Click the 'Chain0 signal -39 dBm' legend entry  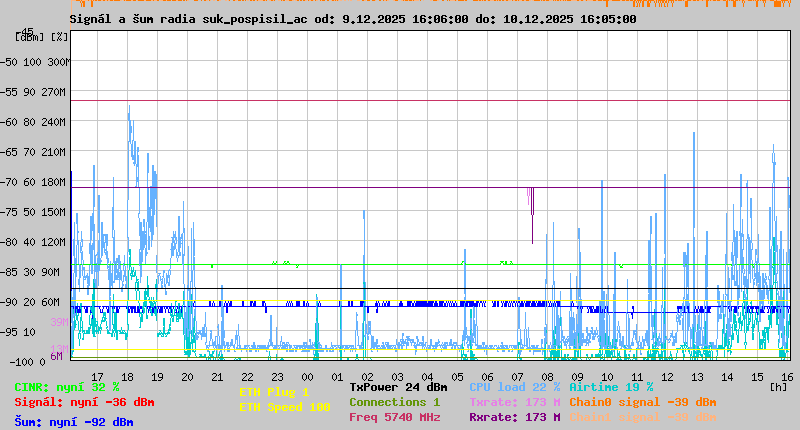(x=642, y=402)
